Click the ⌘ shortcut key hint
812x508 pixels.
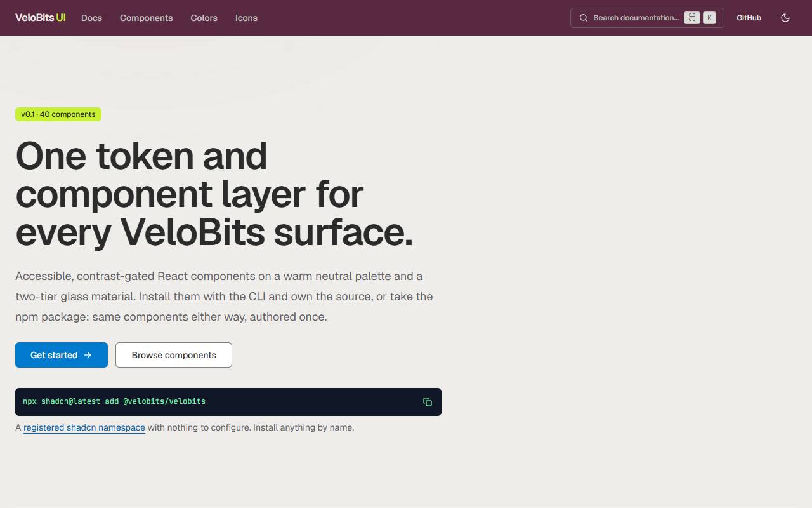pos(692,18)
